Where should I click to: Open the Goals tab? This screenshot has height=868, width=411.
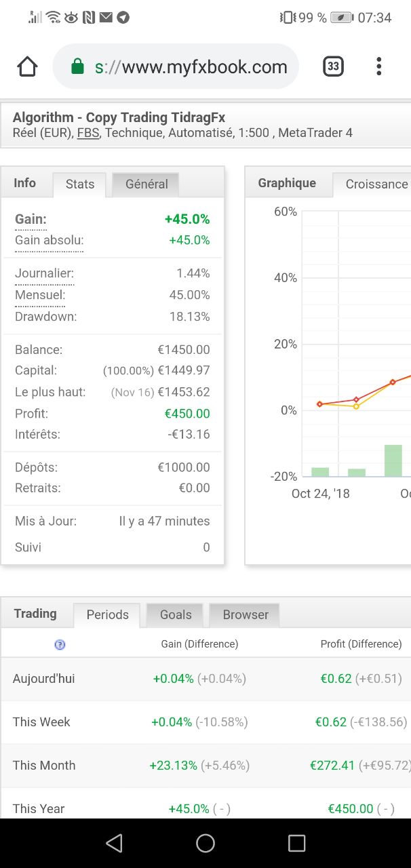[176, 614]
